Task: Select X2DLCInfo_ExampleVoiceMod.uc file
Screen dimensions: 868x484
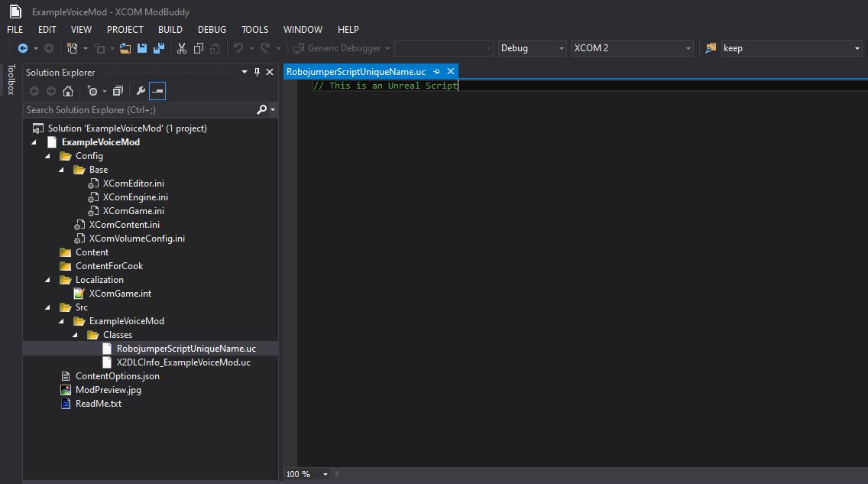Action: click(183, 362)
